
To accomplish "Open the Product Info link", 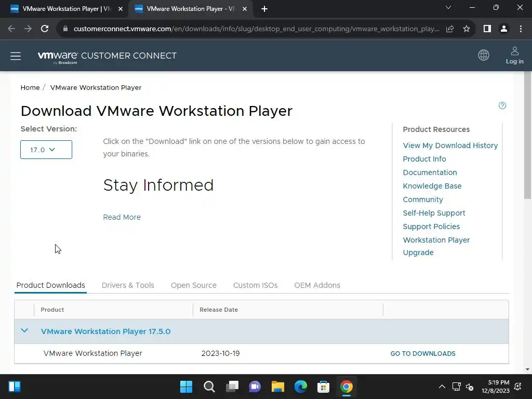I will (424, 159).
